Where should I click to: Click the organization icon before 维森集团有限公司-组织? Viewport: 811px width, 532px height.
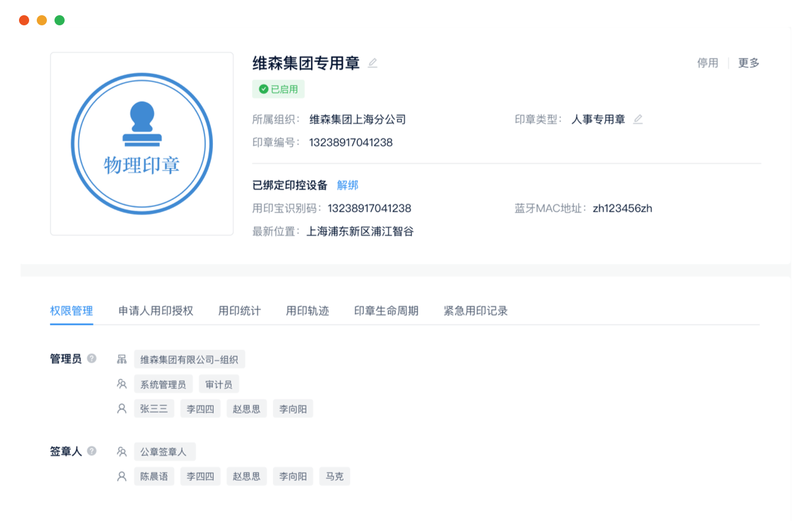coord(122,358)
